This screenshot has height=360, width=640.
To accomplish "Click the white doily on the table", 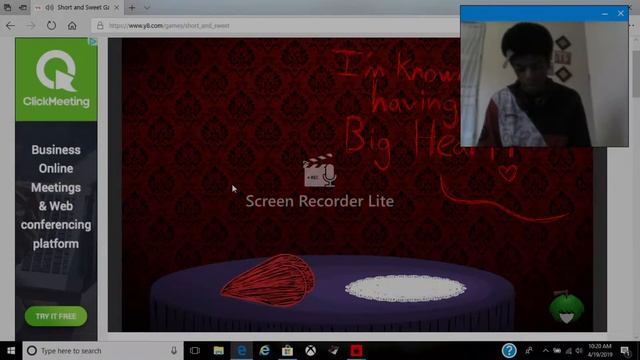I will pos(405,288).
